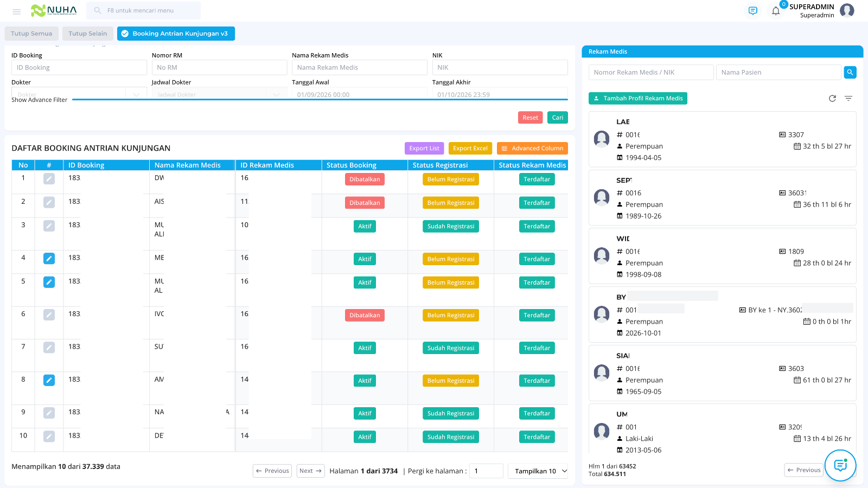Go to Next page of bookings
Image resolution: width=868 pixels, height=488 pixels.
point(311,471)
